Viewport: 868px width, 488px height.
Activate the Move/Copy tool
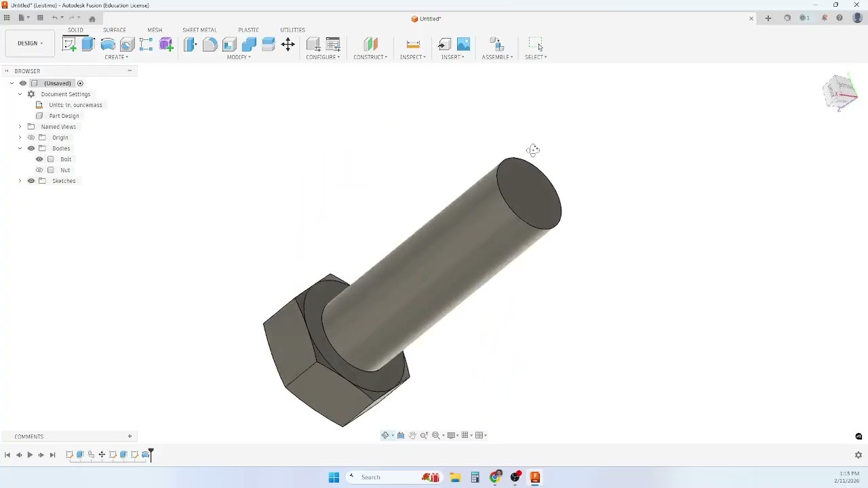pyautogui.click(x=288, y=45)
